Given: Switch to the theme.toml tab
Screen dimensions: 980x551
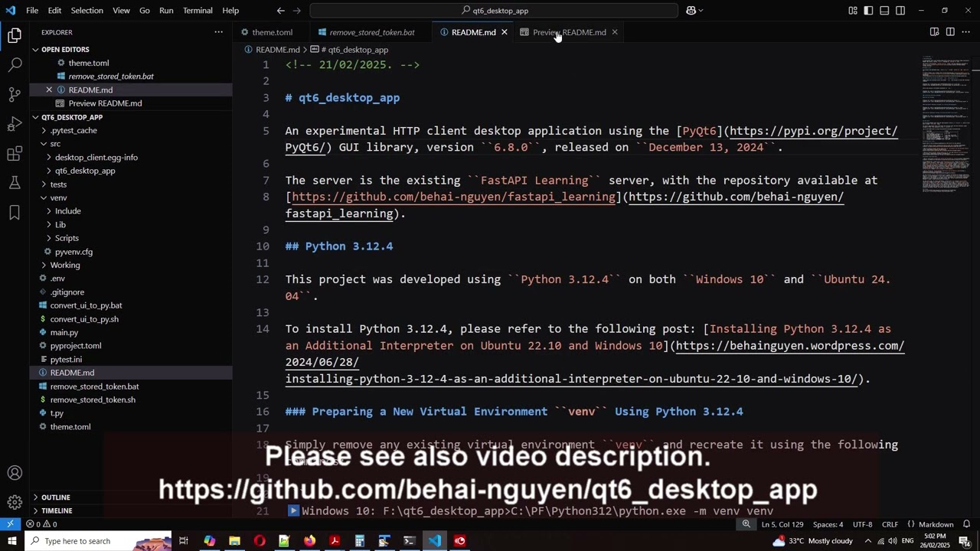Looking at the screenshot, I should [x=272, y=32].
